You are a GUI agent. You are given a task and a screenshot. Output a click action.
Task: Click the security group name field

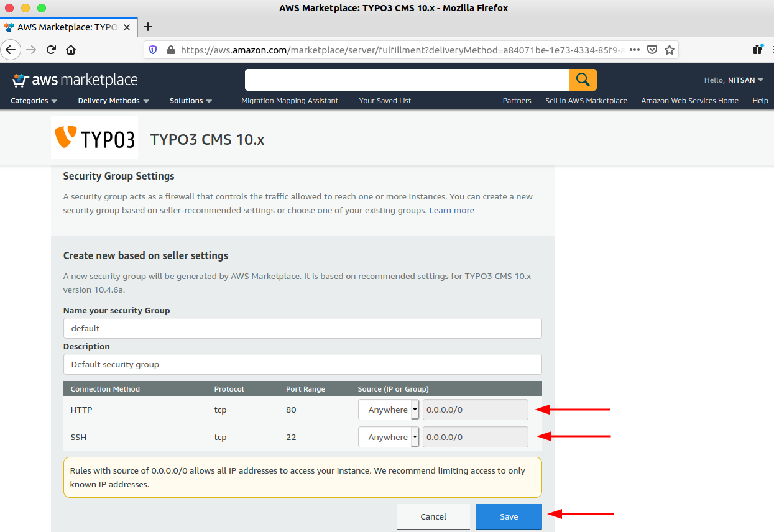pyautogui.click(x=303, y=328)
